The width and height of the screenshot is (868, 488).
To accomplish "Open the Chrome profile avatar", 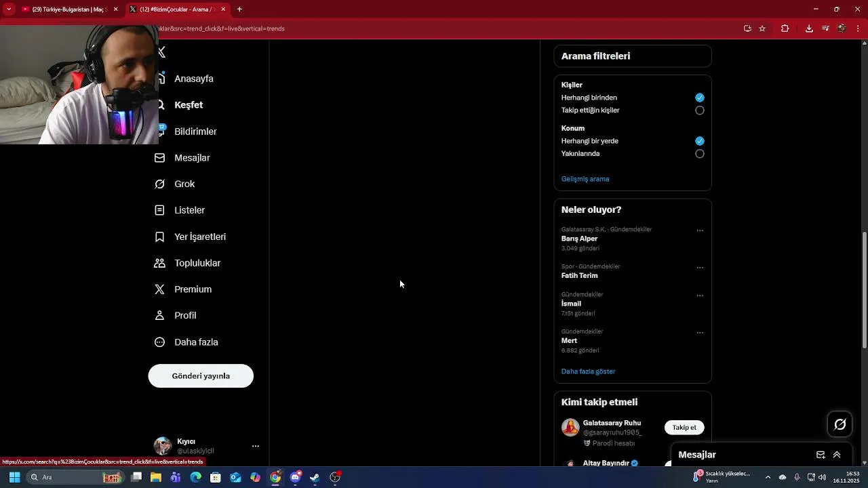I will tap(842, 28).
